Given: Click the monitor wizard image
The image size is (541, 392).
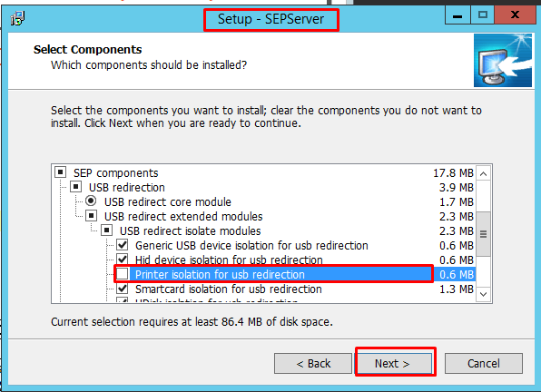Looking at the screenshot, I should 503,60.
